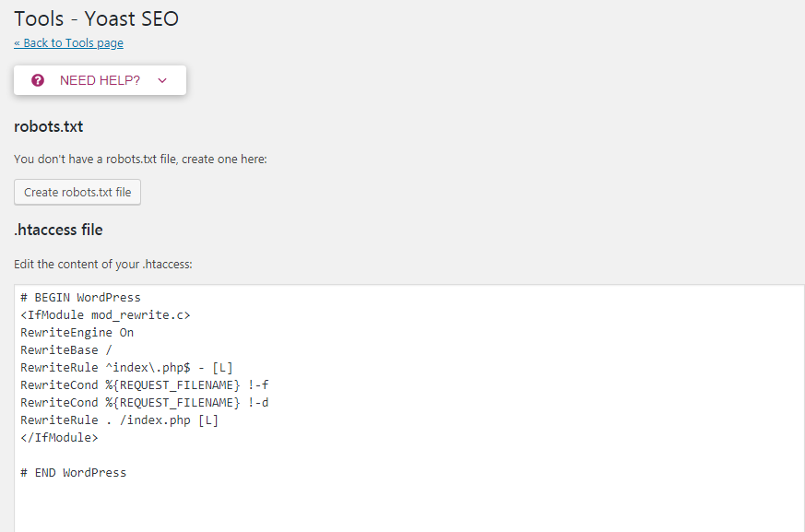Click the RewriteCond line ending with !-f
This screenshot has width=805, height=532.
tap(144, 385)
